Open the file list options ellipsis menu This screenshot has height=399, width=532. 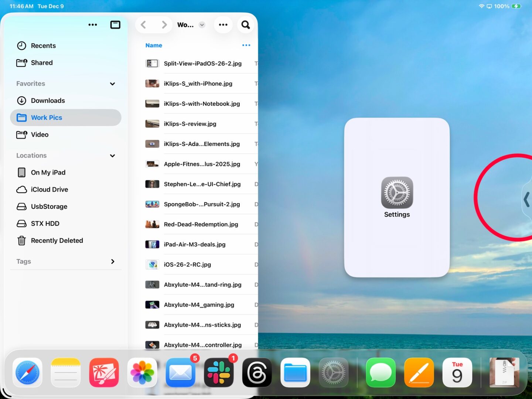(246, 45)
